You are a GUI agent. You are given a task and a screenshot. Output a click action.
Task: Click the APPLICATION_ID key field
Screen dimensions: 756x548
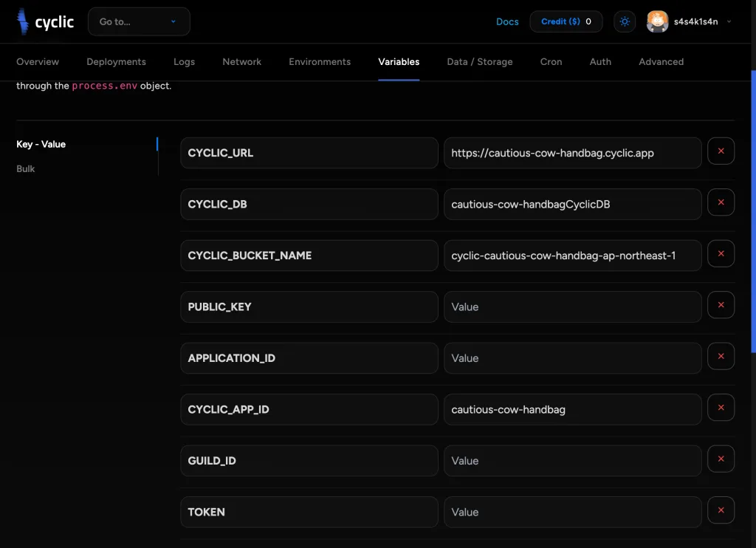309,358
